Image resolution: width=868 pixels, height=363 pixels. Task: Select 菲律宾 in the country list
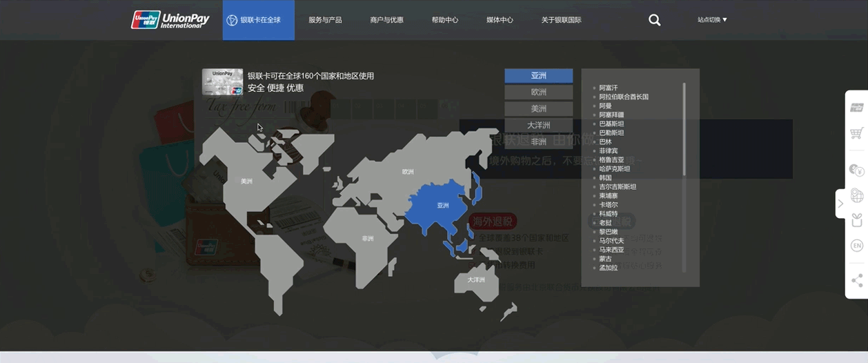click(609, 150)
